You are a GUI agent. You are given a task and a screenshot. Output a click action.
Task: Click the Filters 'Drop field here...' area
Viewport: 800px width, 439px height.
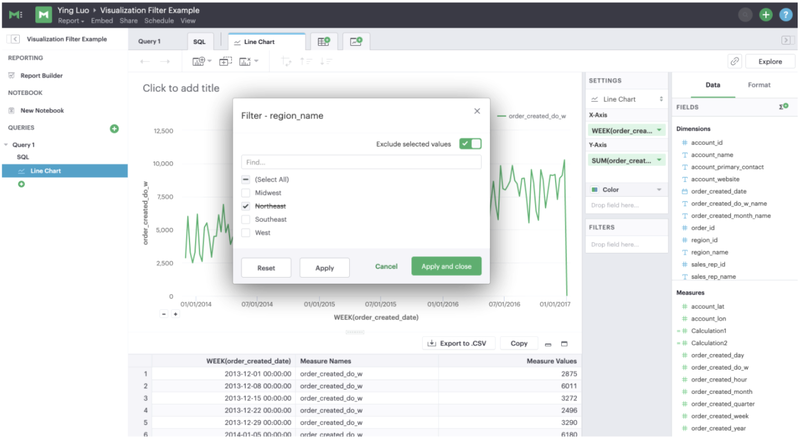click(x=627, y=245)
